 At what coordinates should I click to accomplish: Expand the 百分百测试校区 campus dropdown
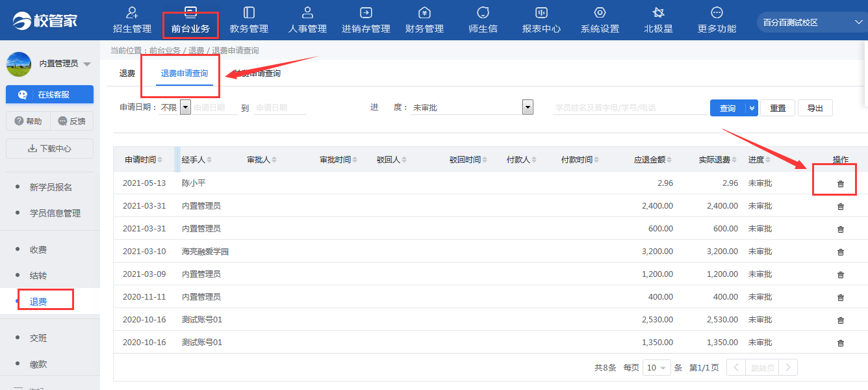(x=812, y=22)
